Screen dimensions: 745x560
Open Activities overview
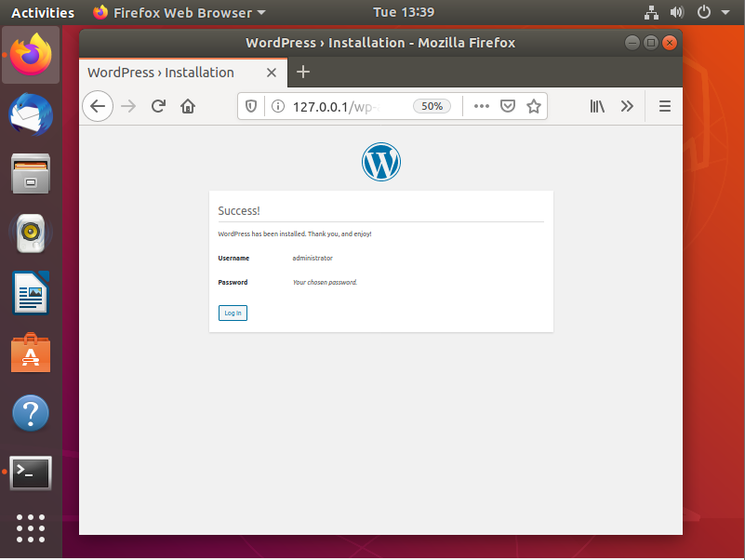pos(43,12)
